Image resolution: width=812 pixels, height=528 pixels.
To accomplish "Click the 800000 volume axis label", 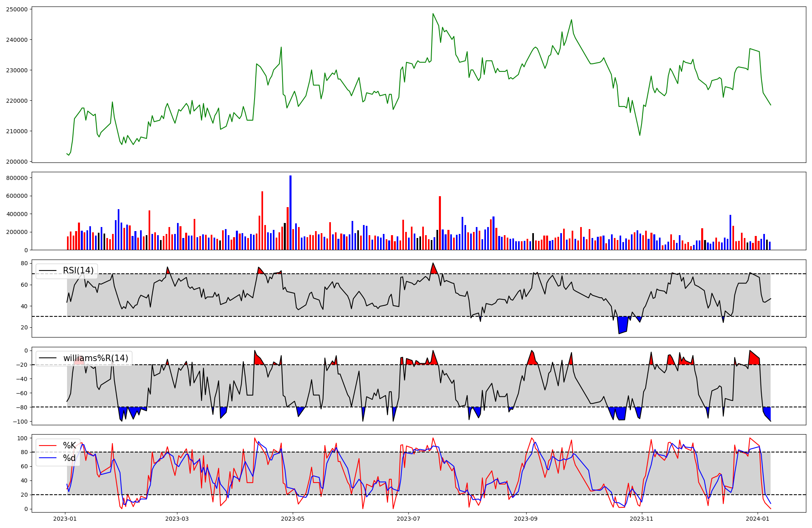I will 17,178.
